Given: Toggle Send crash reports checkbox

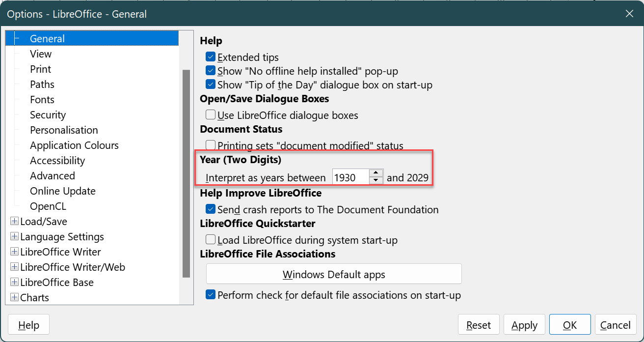Looking at the screenshot, I should click(x=211, y=209).
